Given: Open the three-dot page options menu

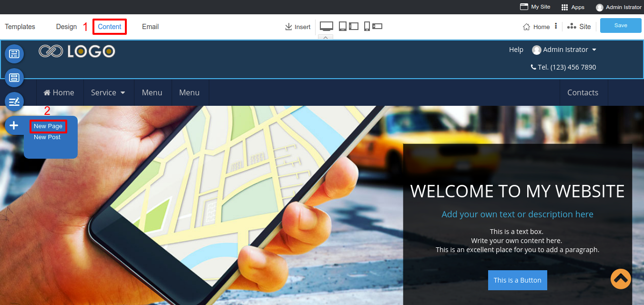Looking at the screenshot, I should (x=556, y=26).
